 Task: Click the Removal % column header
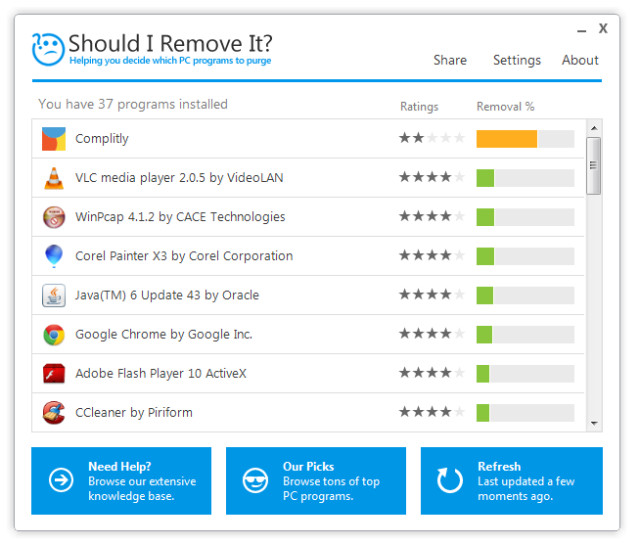pyautogui.click(x=505, y=107)
